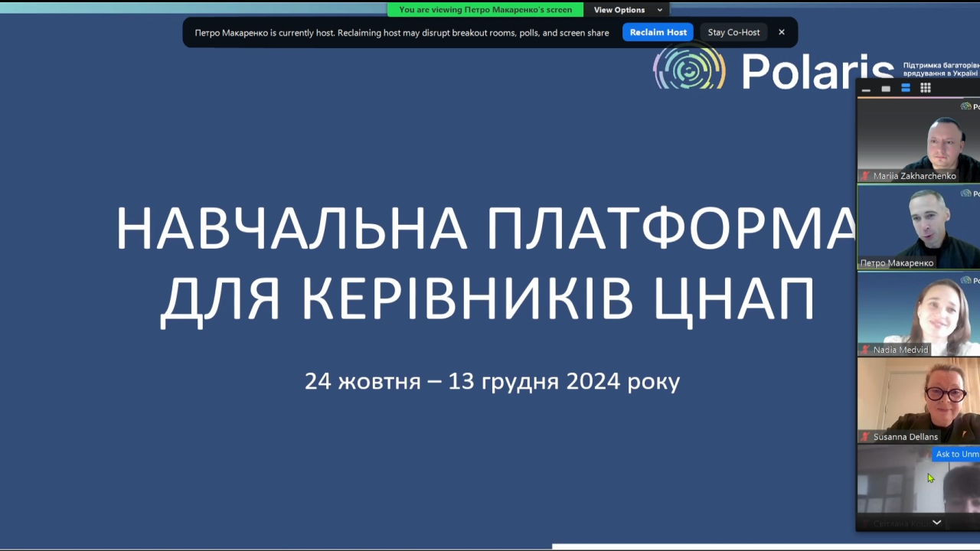Show more participants using the down chevron
980x551 pixels.
(x=936, y=523)
